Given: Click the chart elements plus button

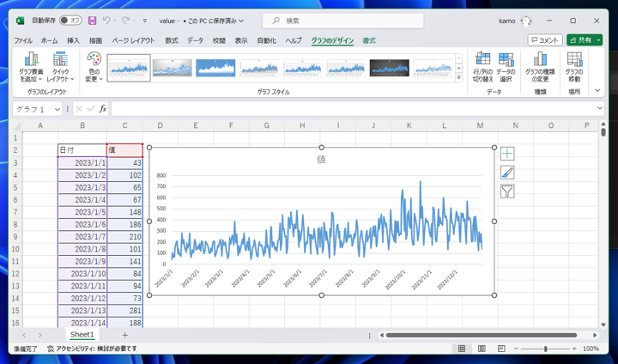Looking at the screenshot, I should coord(507,154).
